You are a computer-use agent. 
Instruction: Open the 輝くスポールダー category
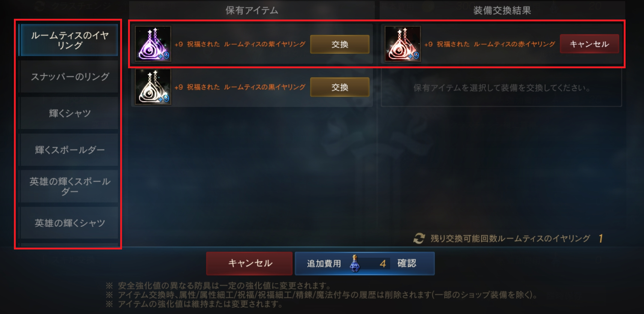pos(69,150)
